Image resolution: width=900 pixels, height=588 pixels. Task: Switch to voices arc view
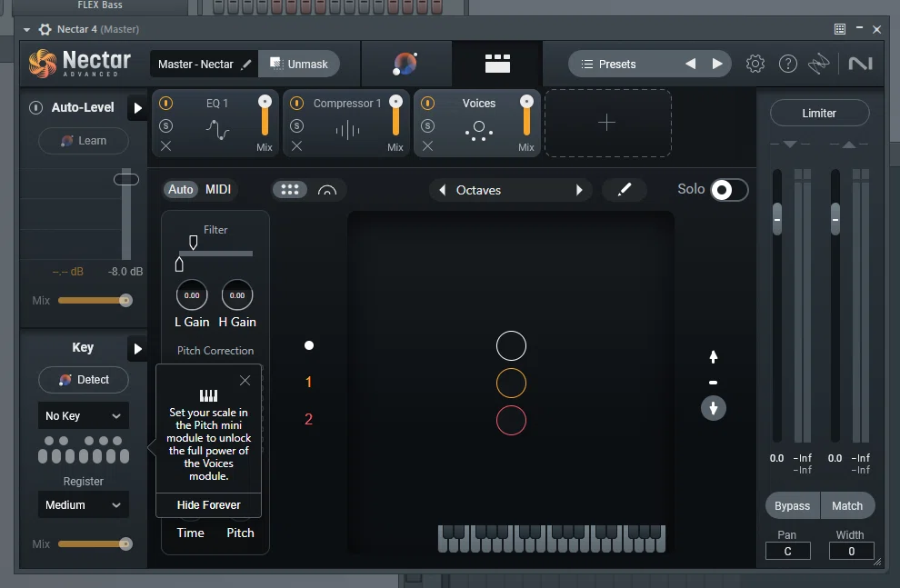point(327,190)
